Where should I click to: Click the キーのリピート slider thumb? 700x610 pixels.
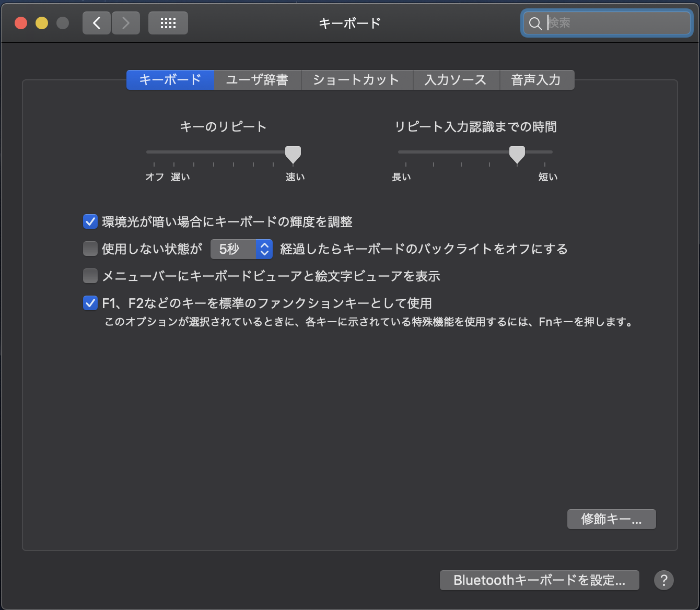point(293,155)
